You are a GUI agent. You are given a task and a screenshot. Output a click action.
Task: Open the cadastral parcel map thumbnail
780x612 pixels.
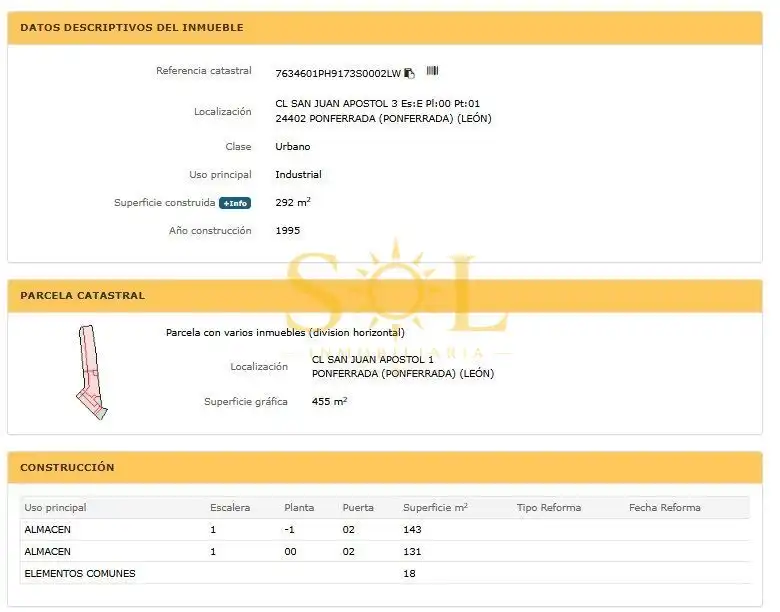92,372
